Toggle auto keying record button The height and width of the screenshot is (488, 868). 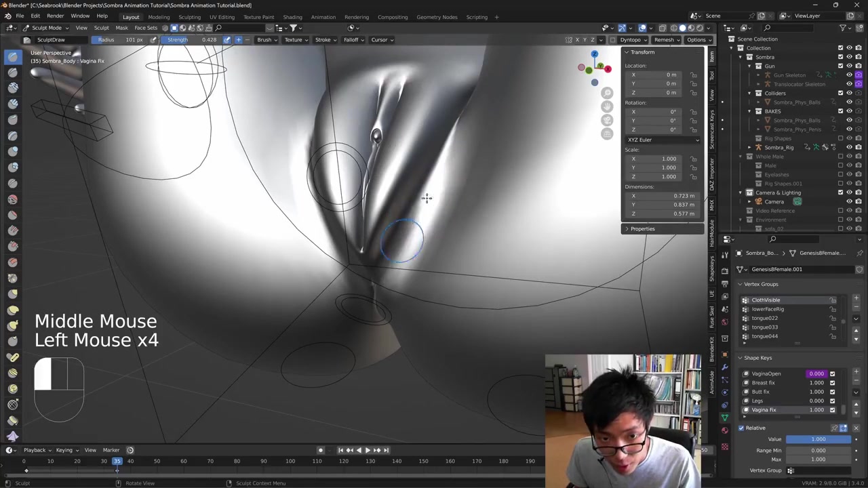321,450
